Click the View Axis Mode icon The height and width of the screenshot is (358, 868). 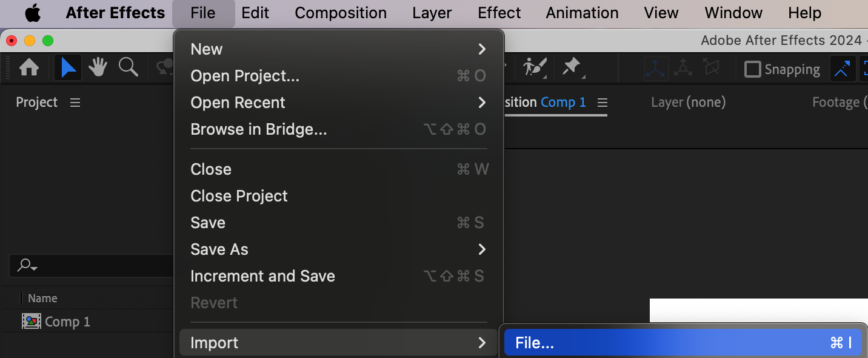point(711,69)
